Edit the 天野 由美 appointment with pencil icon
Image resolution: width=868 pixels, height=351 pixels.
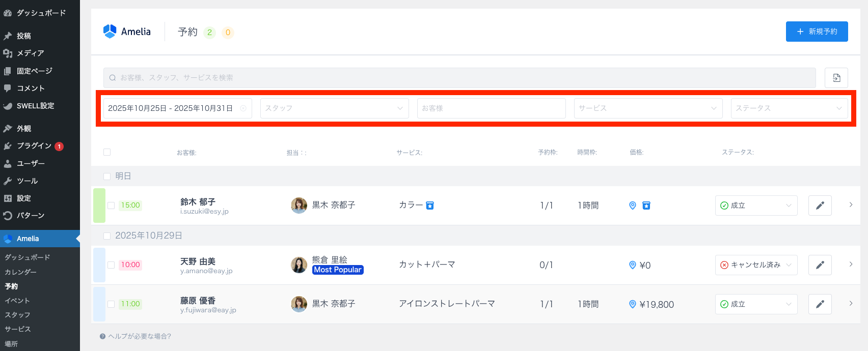[x=820, y=265]
